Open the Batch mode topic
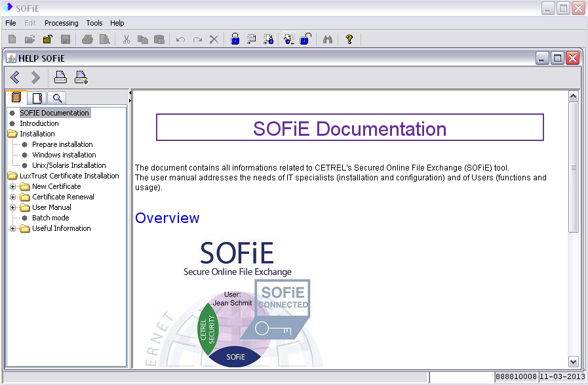 click(50, 218)
